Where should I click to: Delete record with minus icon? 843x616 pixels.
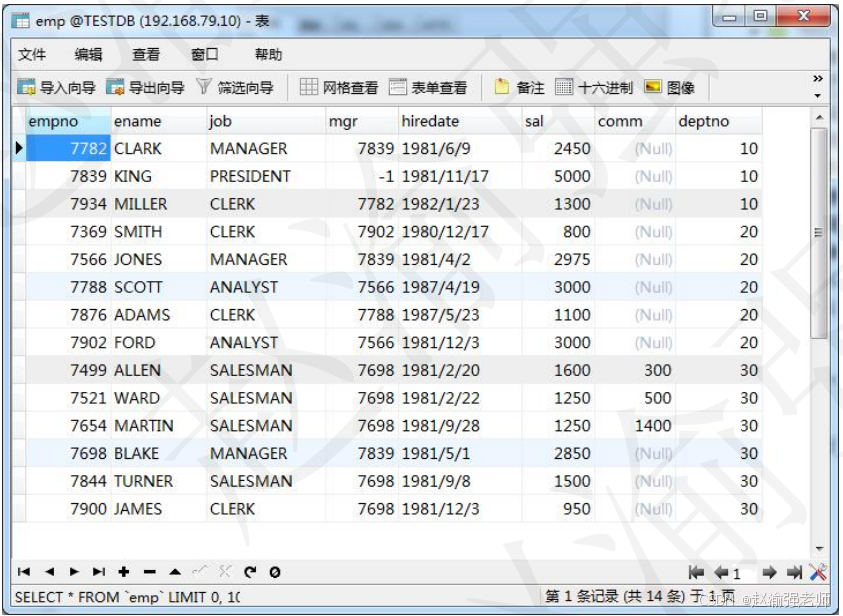coord(149,571)
